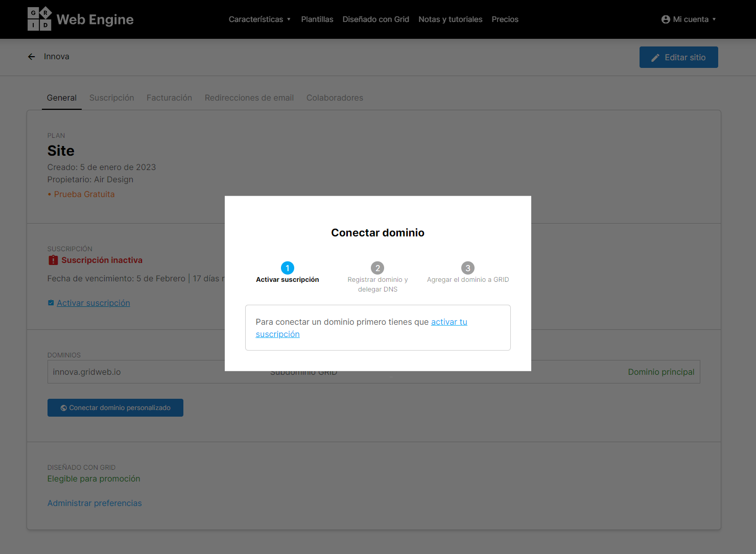The height and width of the screenshot is (554, 756).
Task: Select step 1 circle Activar suscripción
Action: 288,268
